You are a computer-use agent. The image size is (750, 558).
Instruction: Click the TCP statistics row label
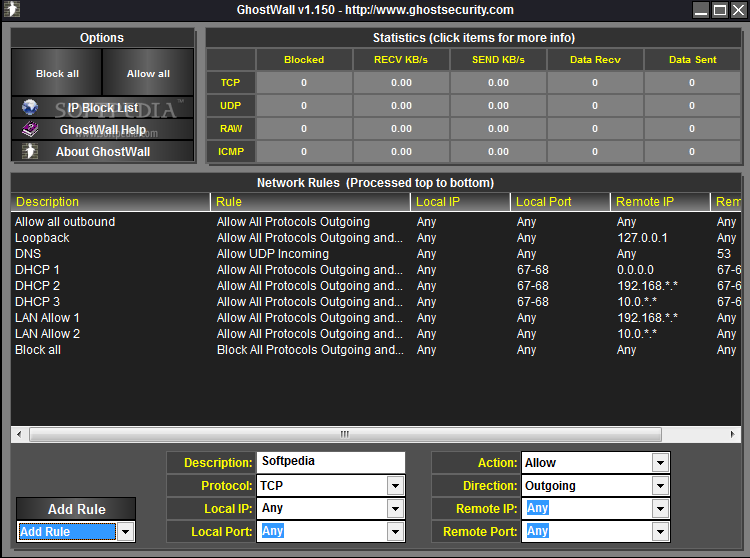231,83
